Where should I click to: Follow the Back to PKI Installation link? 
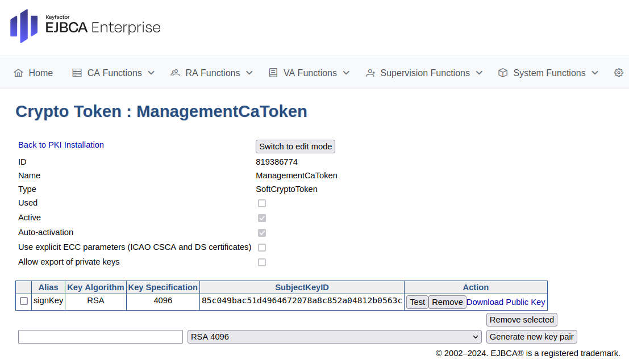[x=61, y=145]
